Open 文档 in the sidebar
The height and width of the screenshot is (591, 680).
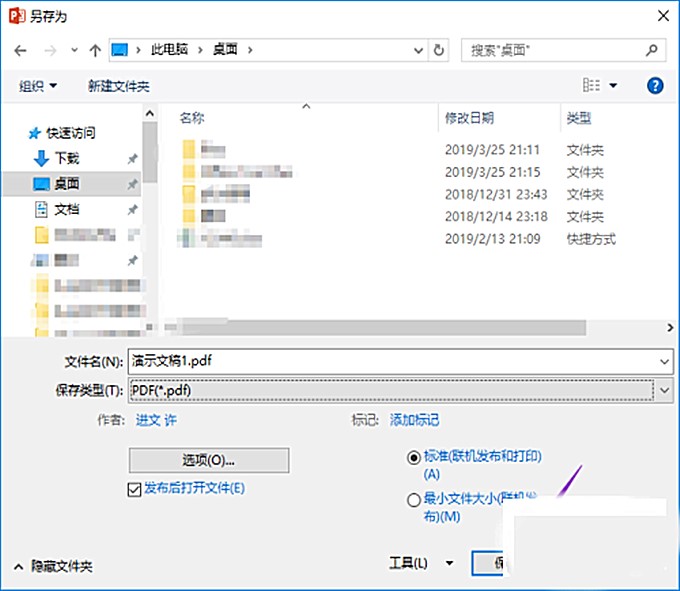[x=56, y=210]
